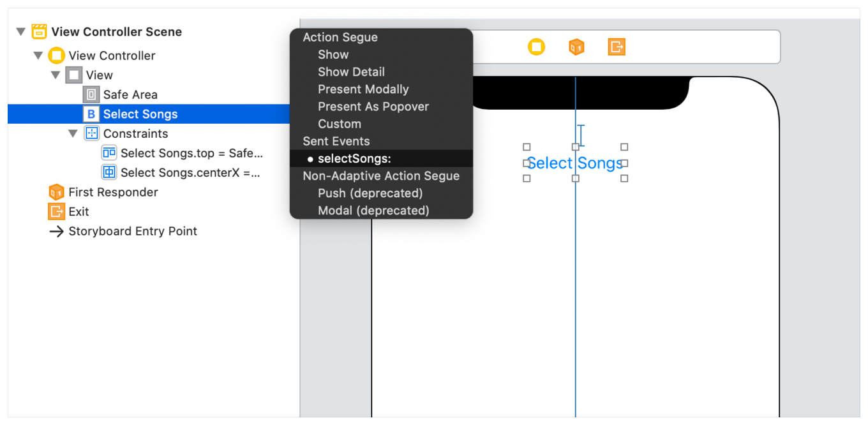This screenshot has width=868, height=425.
Task: Click the Select Songs button on canvas
Action: pos(574,163)
